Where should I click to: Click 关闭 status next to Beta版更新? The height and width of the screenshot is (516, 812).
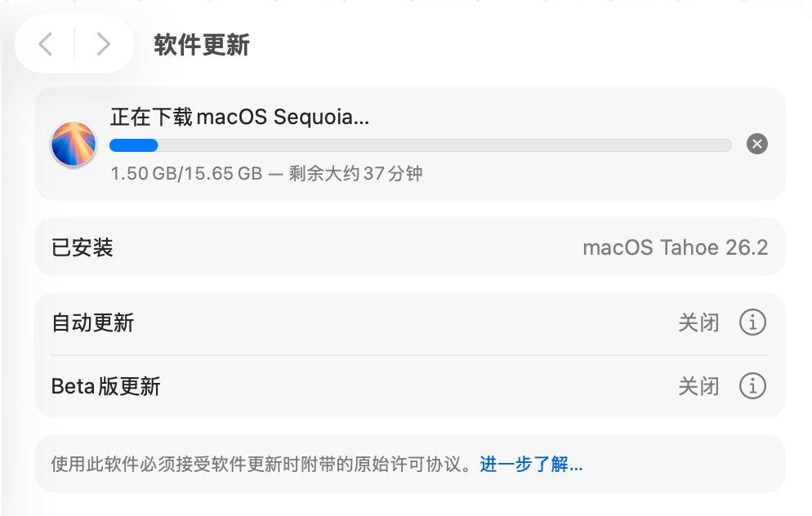click(x=698, y=386)
